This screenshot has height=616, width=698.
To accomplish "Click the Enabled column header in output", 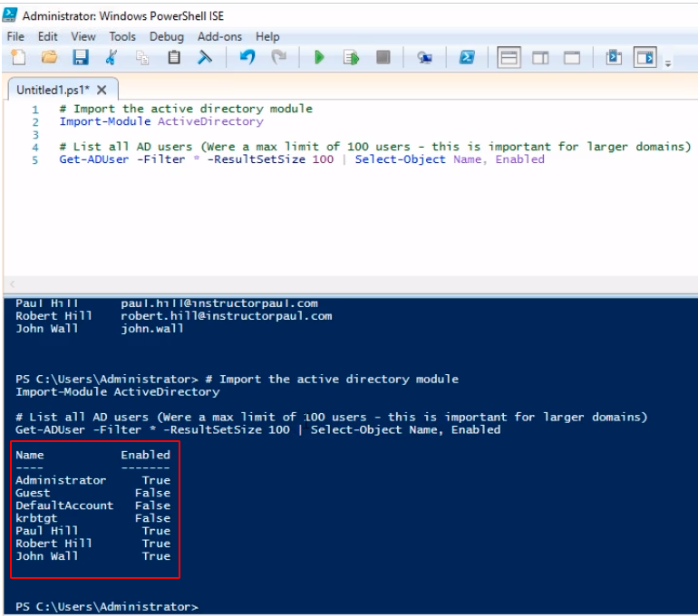I will (x=146, y=455).
